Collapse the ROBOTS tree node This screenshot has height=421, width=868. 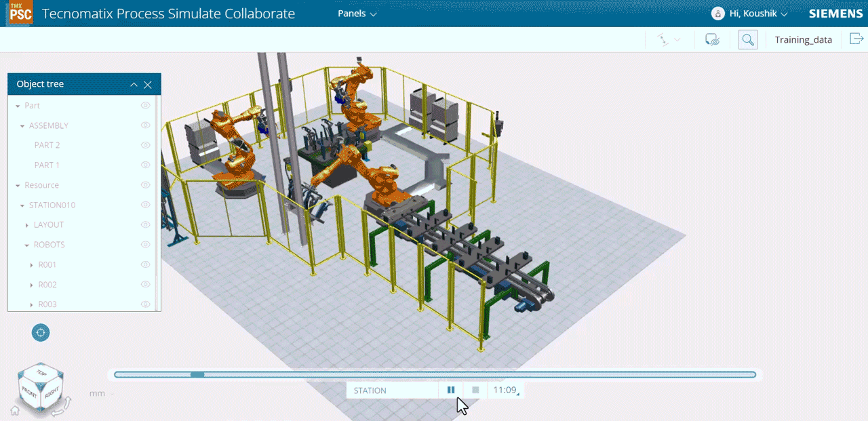(27, 245)
